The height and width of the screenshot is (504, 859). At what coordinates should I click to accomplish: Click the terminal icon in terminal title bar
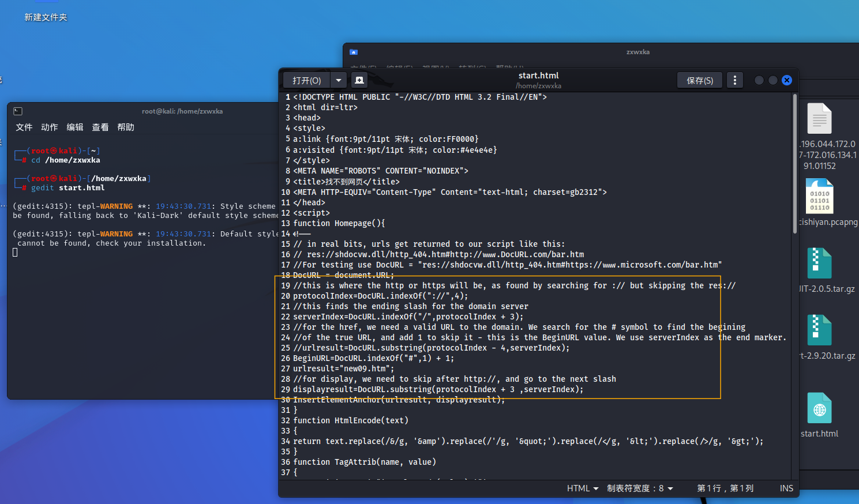coord(18,111)
